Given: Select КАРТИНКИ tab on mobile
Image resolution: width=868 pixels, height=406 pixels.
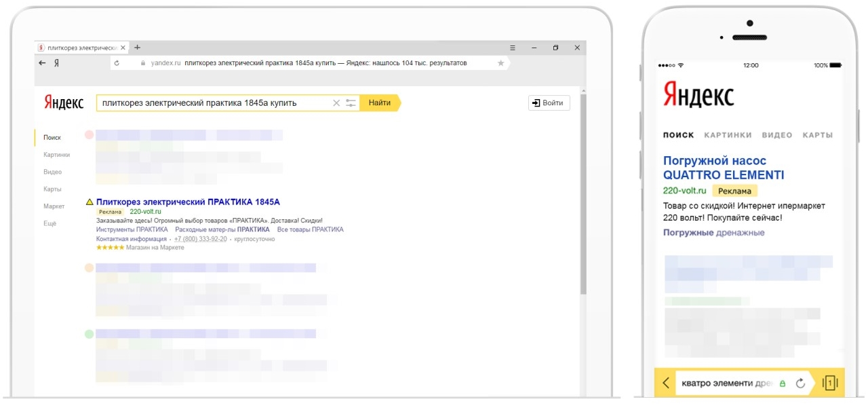Looking at the screenshot, I should coord(728,135).
